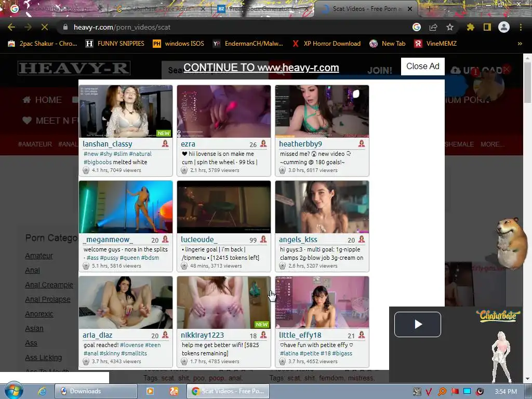Expand the MORE... tag menu
Viewport: 532px width, 399px height.
[x=492, y=144]
